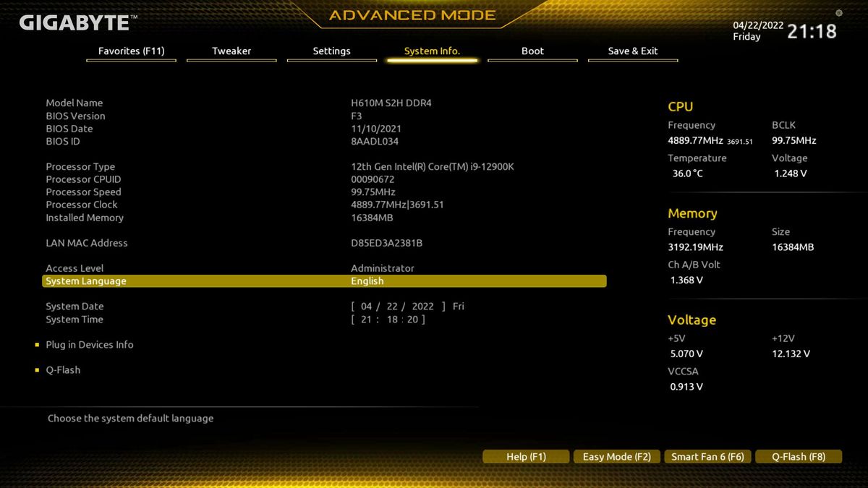The height and width of the screenshot is (488, 868).
Task: Click the help text about default language
Action: coord(131,419)
